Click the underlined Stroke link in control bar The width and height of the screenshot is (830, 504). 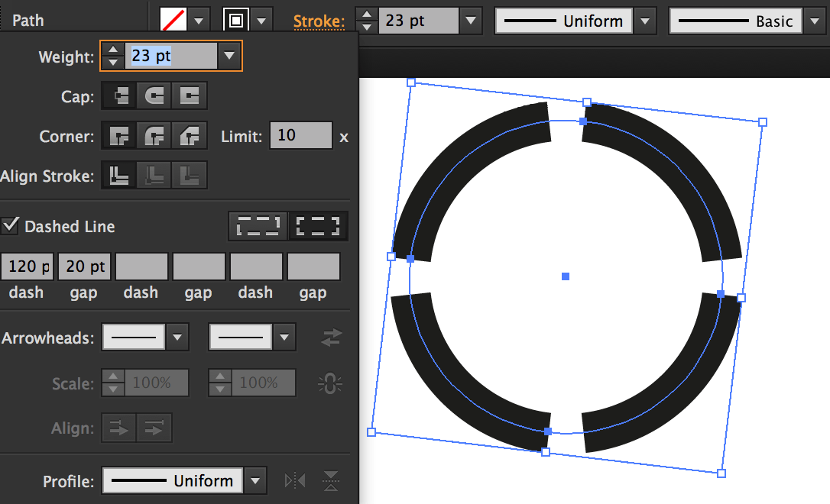pyautogui.click(x=319, y=21)
